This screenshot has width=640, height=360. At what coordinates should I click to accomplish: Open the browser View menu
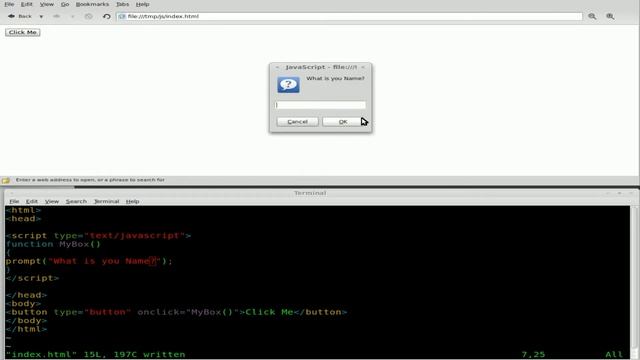(47, 4)
